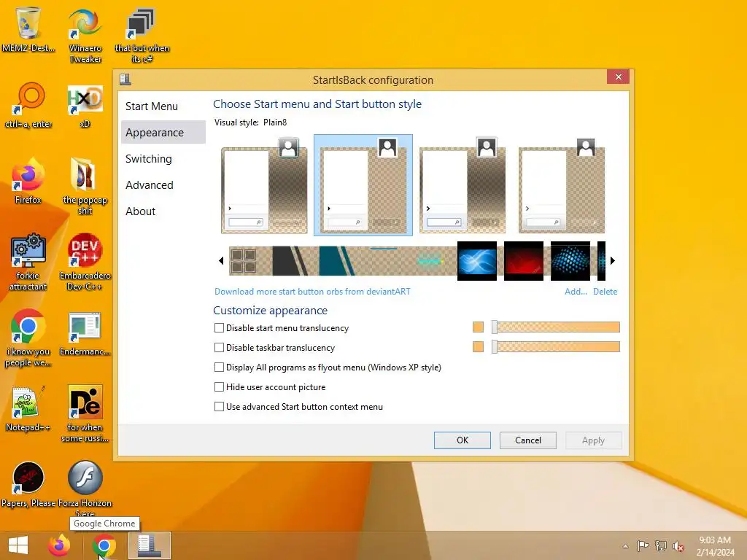Click taskbar color swatch
This screenshot has width=747, height=560.
[x=478, y=346]
